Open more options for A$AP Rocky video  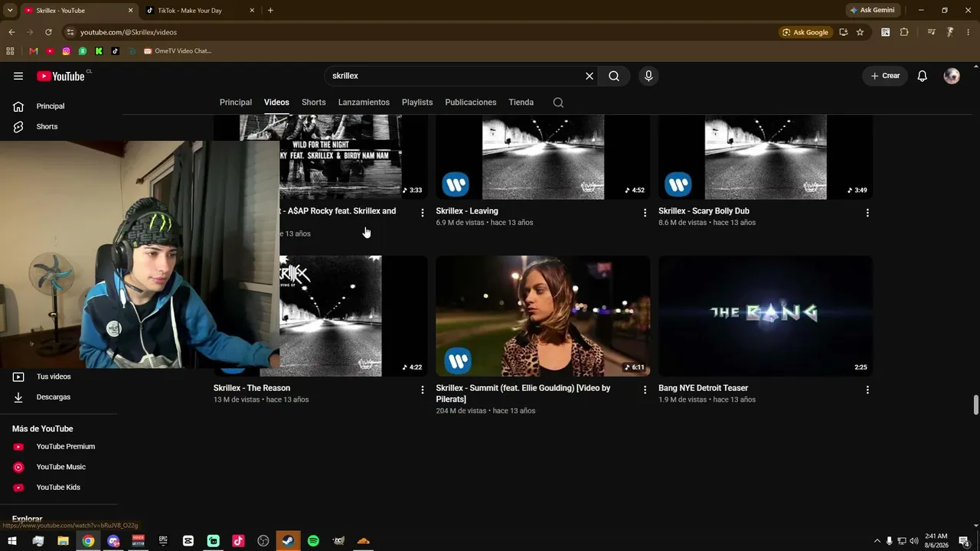coord(423,213)
